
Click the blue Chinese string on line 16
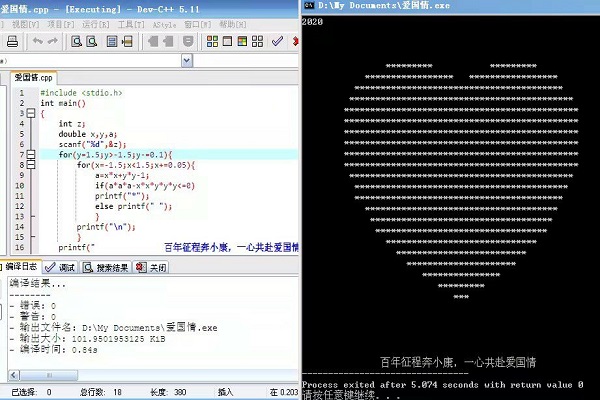(x=232, y=247)
